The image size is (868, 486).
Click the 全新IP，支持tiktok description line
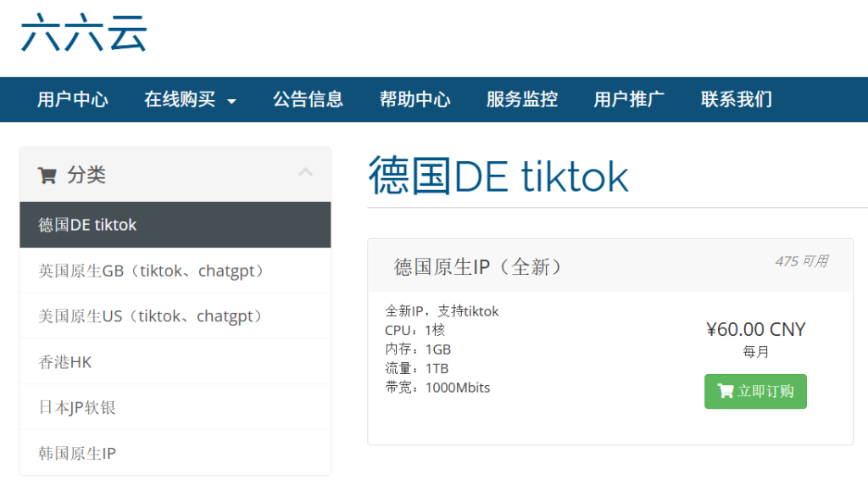pos(442,311)
